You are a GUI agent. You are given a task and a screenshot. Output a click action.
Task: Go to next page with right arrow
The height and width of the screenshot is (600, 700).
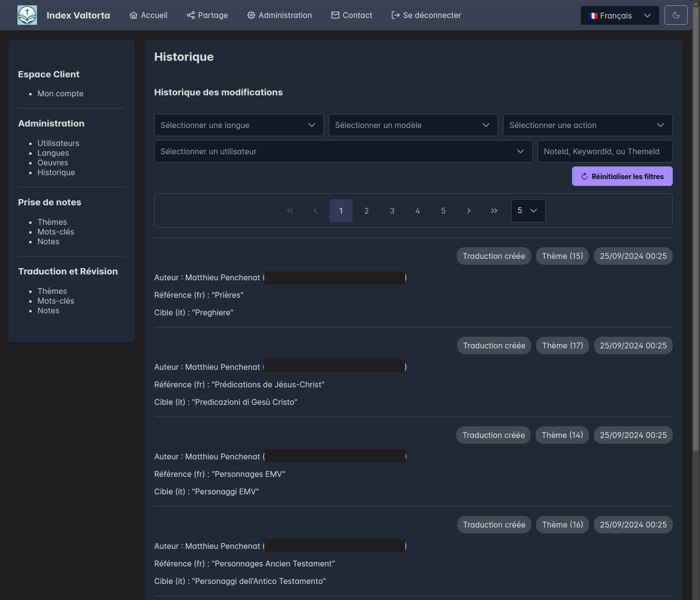pyautogui.click(x=468, y=211)
